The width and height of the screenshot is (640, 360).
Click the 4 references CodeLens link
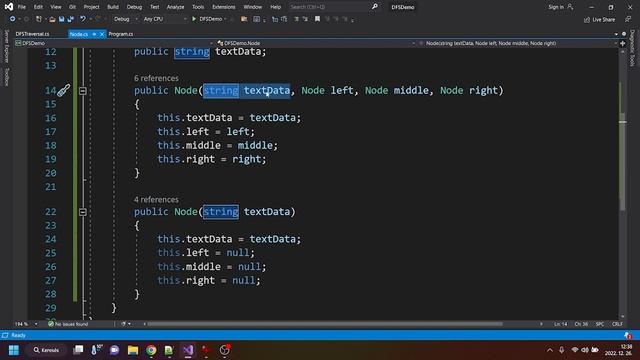tap(156, 199)
